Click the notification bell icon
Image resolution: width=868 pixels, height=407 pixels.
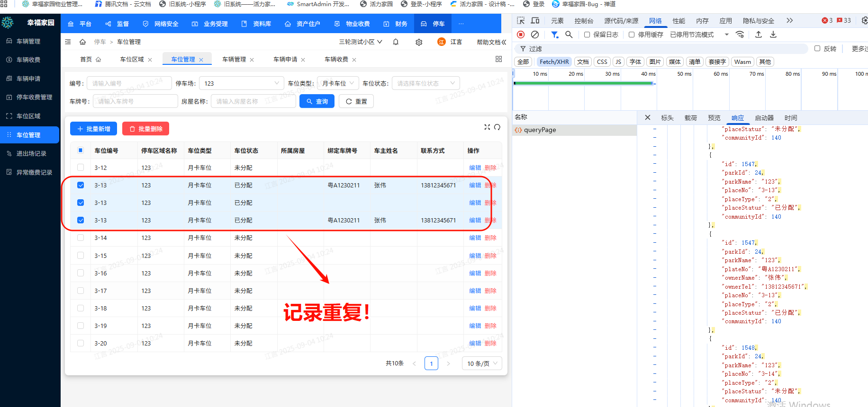396,42
